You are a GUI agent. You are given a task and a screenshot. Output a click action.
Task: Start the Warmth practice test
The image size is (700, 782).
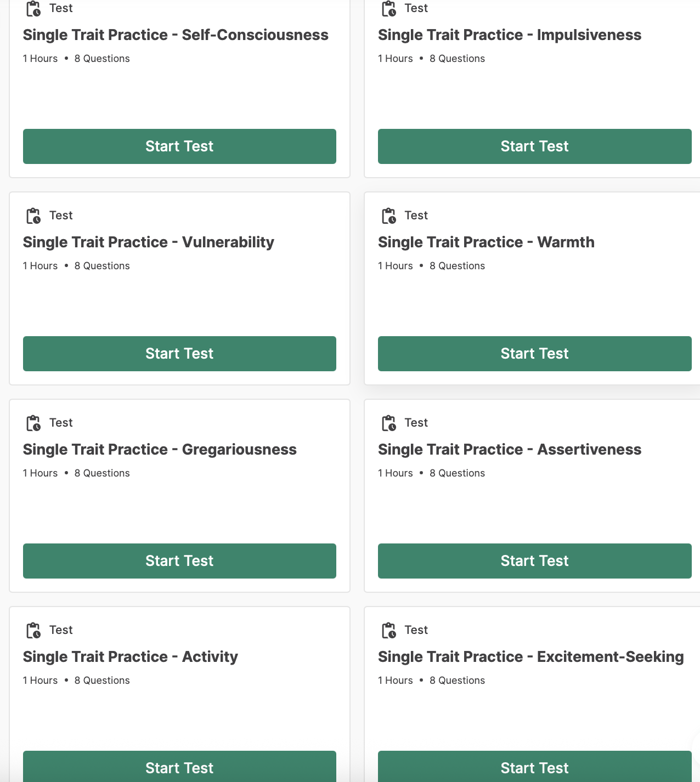pos(534,354)
